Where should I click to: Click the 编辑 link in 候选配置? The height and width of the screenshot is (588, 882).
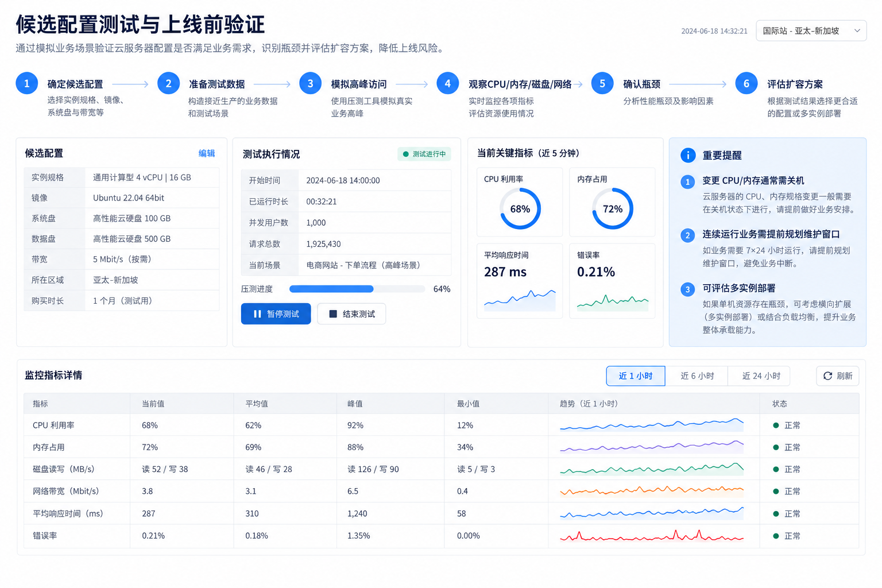[207, 153]
